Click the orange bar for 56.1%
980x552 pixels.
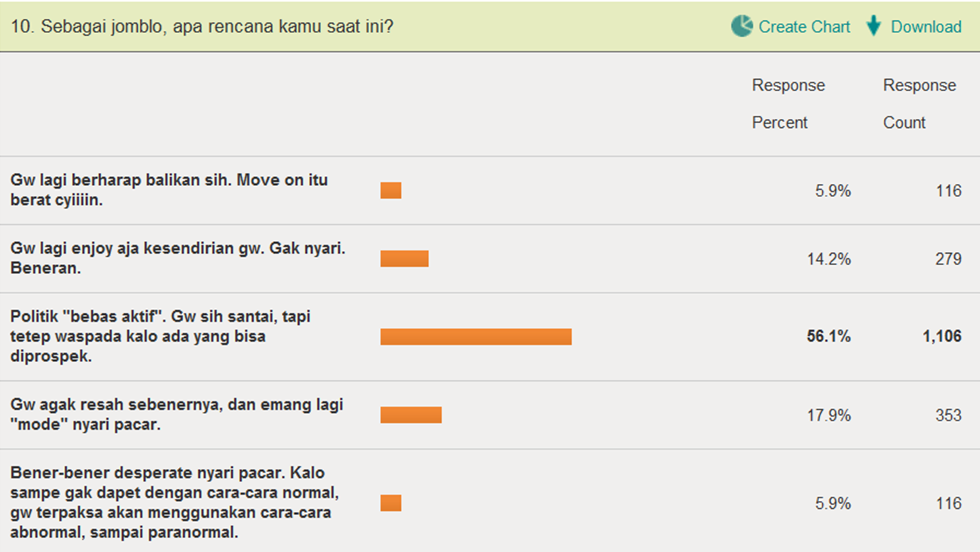(x=476, y=336)
